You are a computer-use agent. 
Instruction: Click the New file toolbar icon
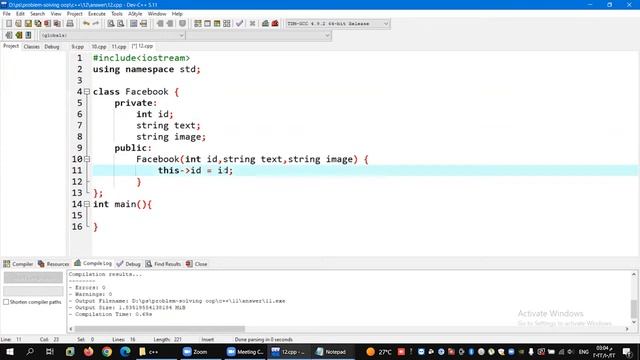click(9, 24)
